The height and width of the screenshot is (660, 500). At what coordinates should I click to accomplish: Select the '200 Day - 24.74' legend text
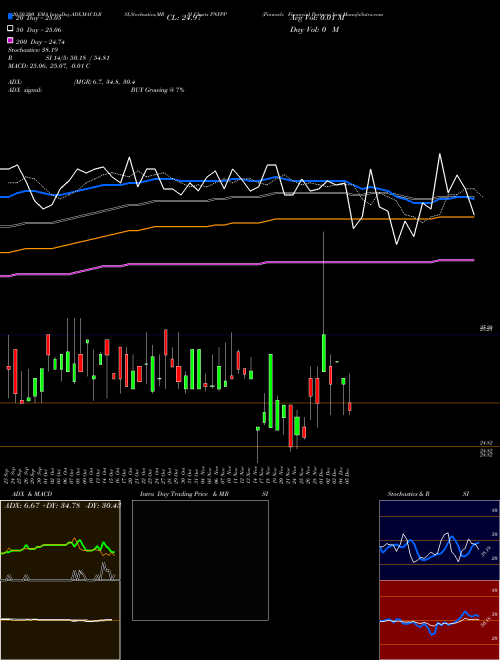[40, 42]
